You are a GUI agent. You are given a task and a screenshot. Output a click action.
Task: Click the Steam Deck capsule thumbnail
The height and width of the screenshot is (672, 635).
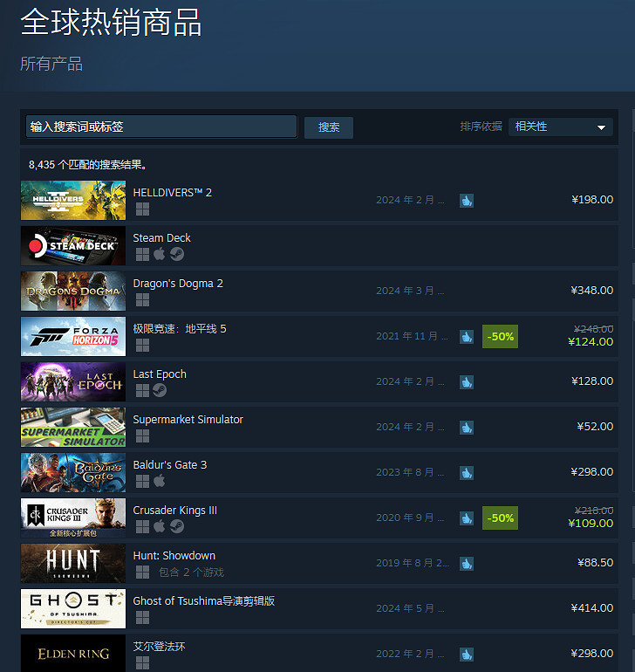point(73,245)
